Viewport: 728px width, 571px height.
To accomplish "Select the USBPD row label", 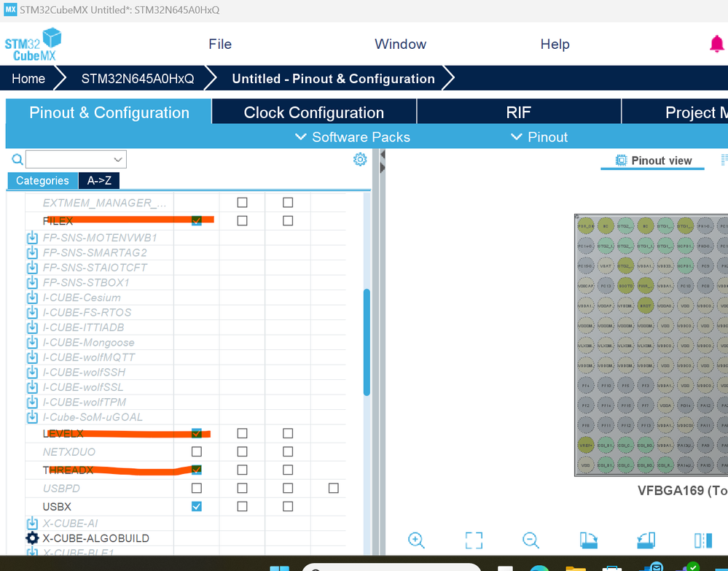I will tap(61, 489).
